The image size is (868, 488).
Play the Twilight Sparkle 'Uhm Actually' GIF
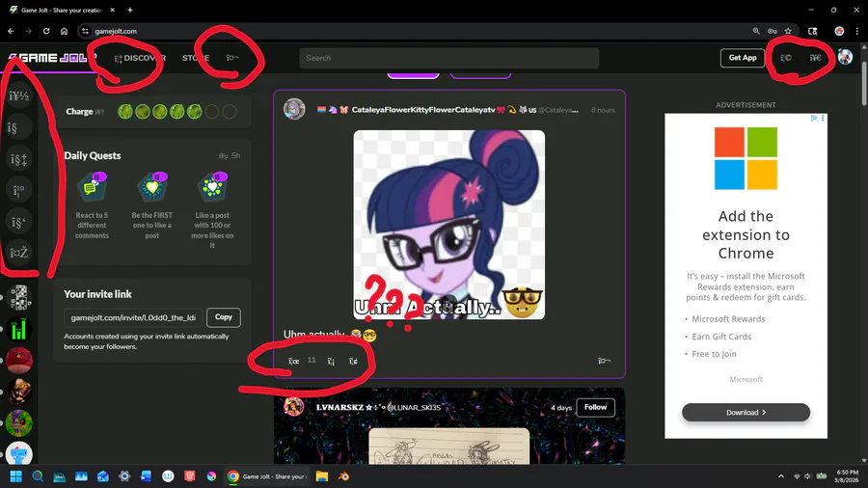point(448,225)
